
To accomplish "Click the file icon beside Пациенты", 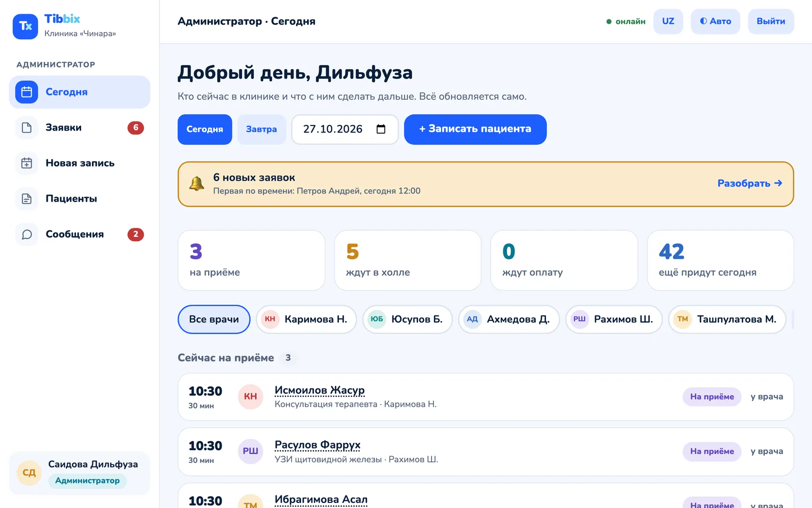I will click(26, 199).
